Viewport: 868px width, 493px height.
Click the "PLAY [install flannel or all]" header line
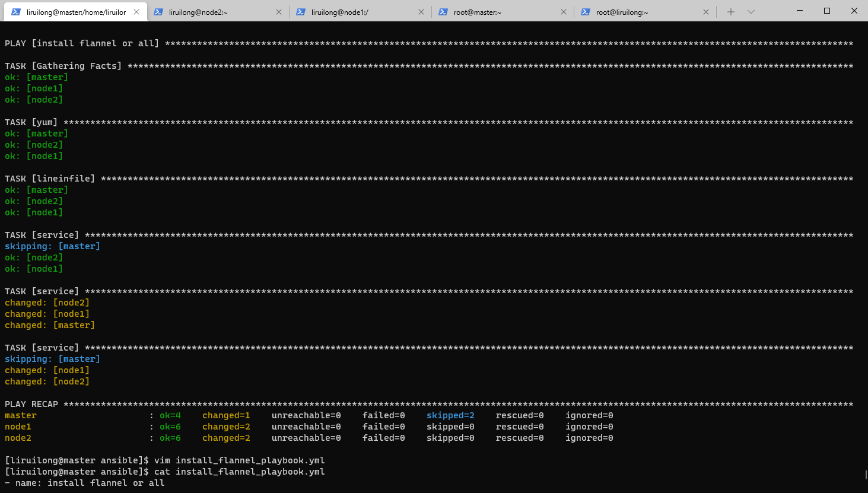tap(429, 43)
